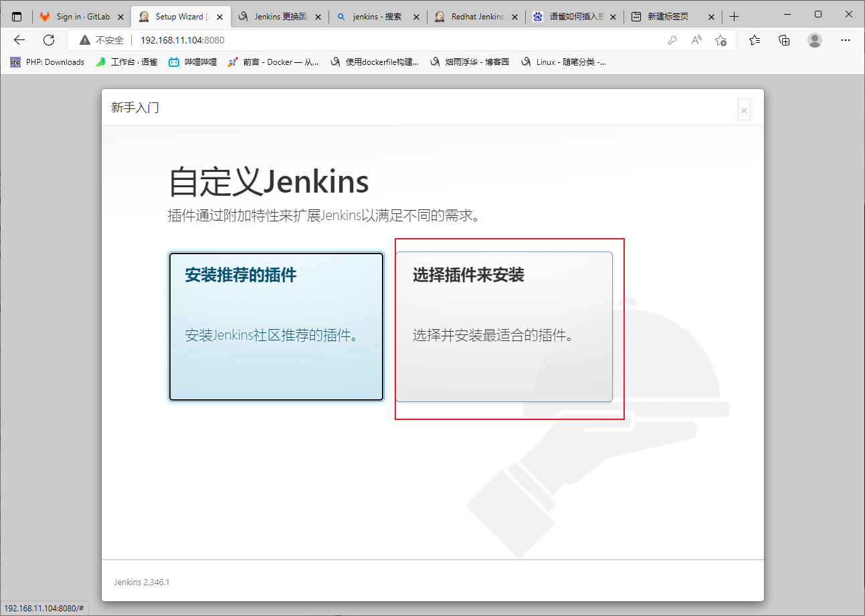This screenshot has width=865, height=616.
Task: Click the 不安全 site security warning
Action: [100, 40]
